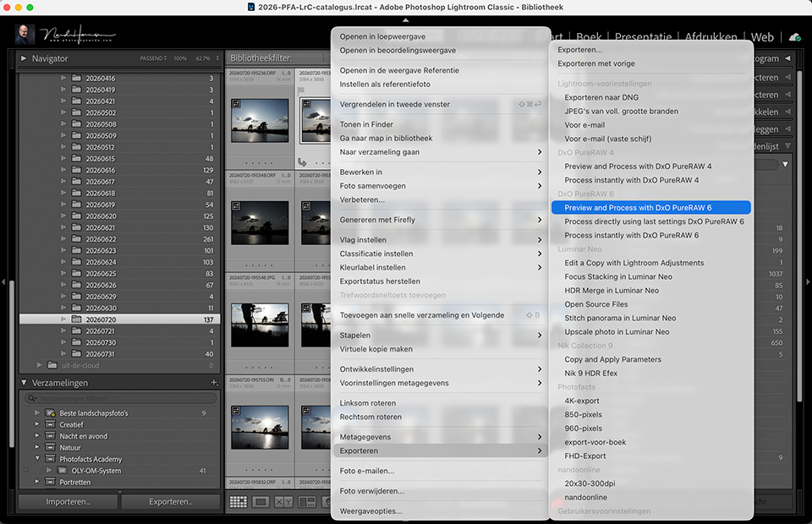
Task: Open the XY compare view
Action: pos(283,502)
